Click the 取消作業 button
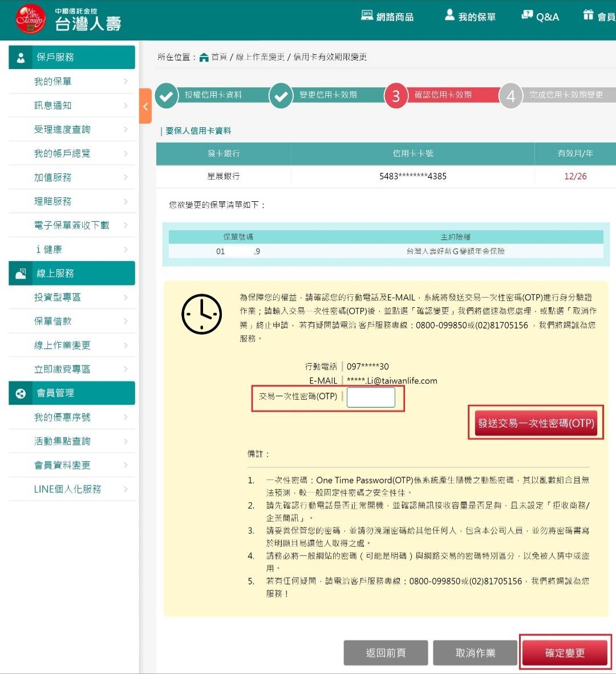Screen dimensions: 616x674 [x=475, y=653]
